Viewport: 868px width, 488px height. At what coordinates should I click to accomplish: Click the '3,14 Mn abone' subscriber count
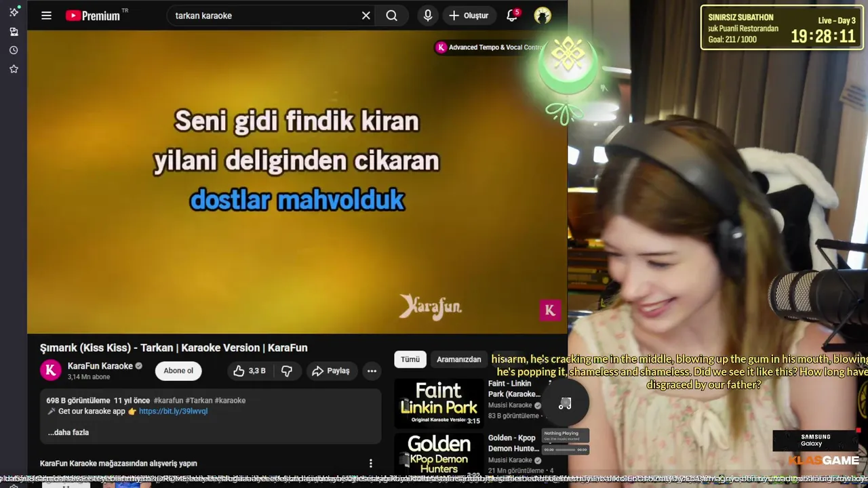click(x=89, y=377)
